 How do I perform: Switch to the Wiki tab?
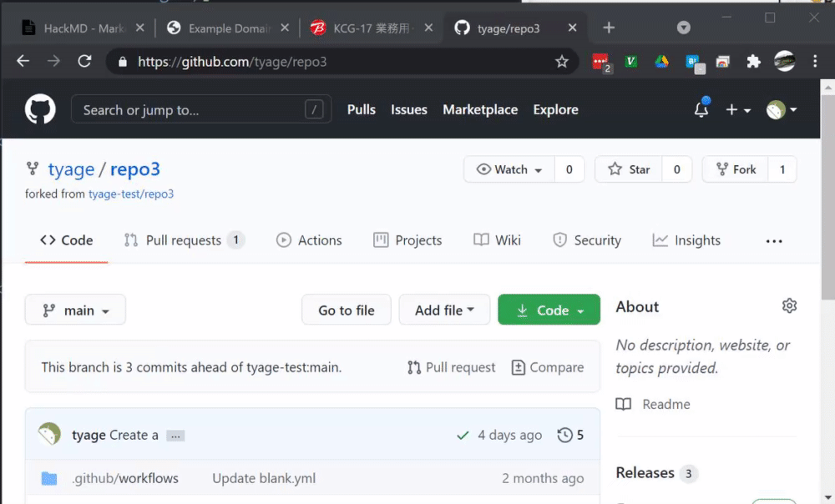497,240
